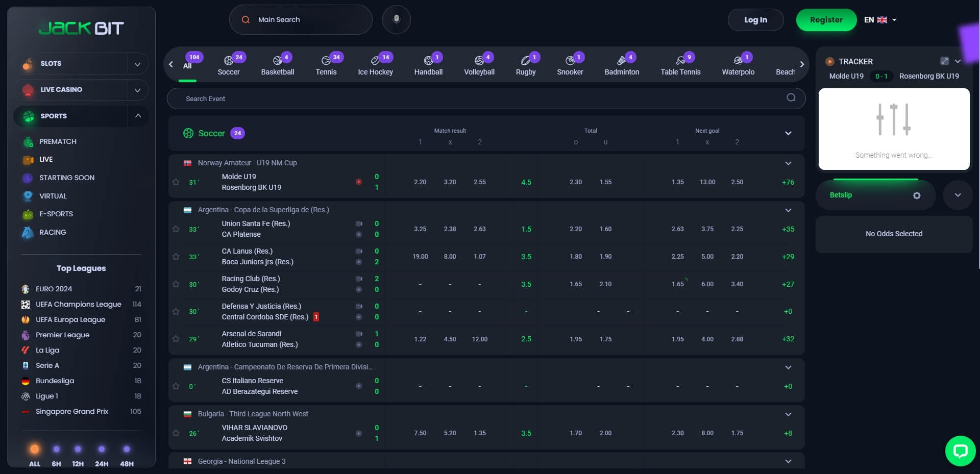Screen dimensions: 980x474
Task: Open the EN language dropdown
Action: pos(880,20)
